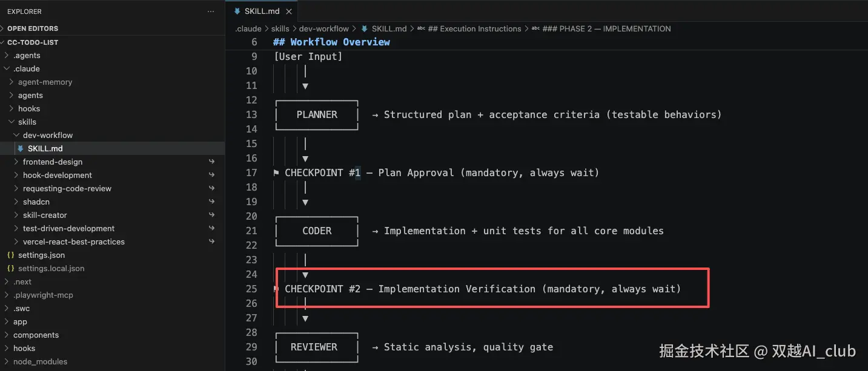Click the symlink arrow beside vercel-react-best-practices
The height and width of the screenshot is (371, 868).
[x=212, y=241]
